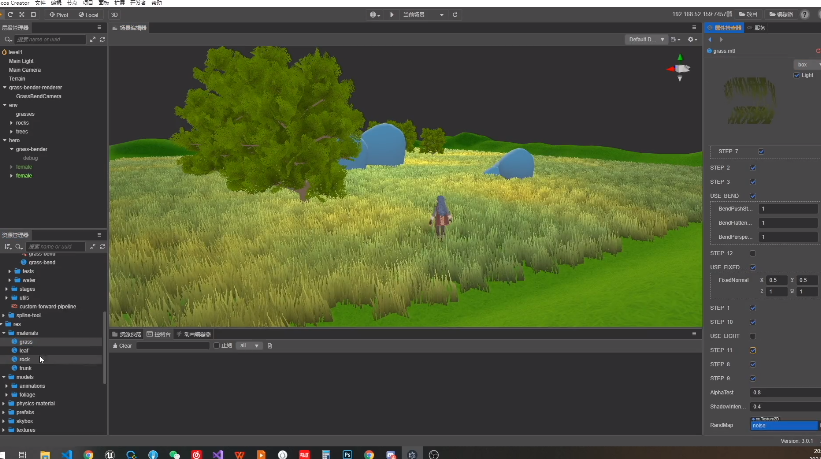Image resolution: width=821 pixels, height=459 pixels.
Task: Click the scene orientation gizmo
Action: (x=680, y=69)
